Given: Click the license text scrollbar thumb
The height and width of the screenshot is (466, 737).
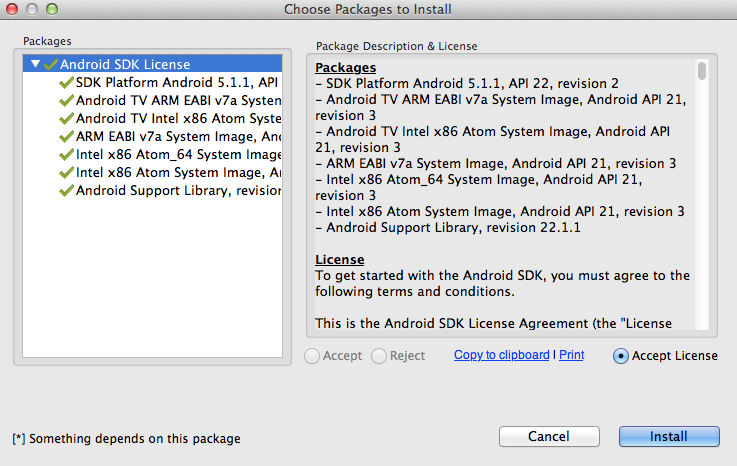Looking at the screenshot, I should click(702, 71).
